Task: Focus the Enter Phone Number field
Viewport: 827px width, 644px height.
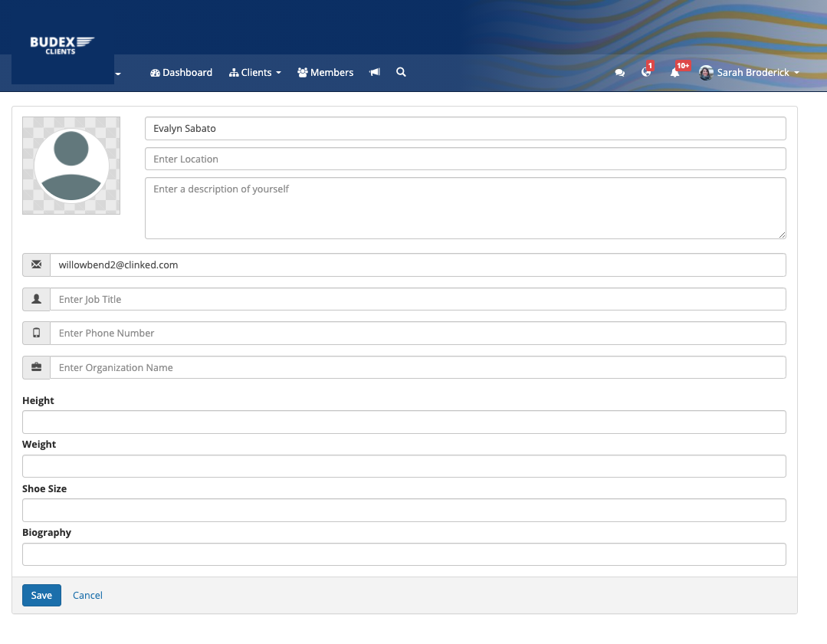Action: 418,333
